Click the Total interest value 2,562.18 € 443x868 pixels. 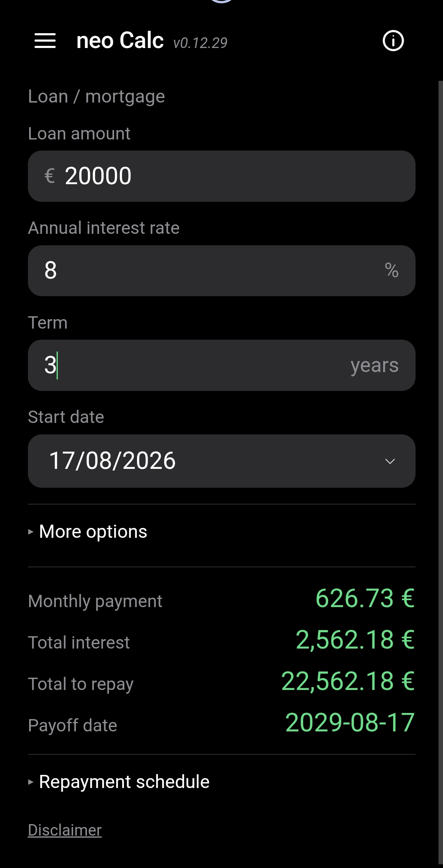355,640
